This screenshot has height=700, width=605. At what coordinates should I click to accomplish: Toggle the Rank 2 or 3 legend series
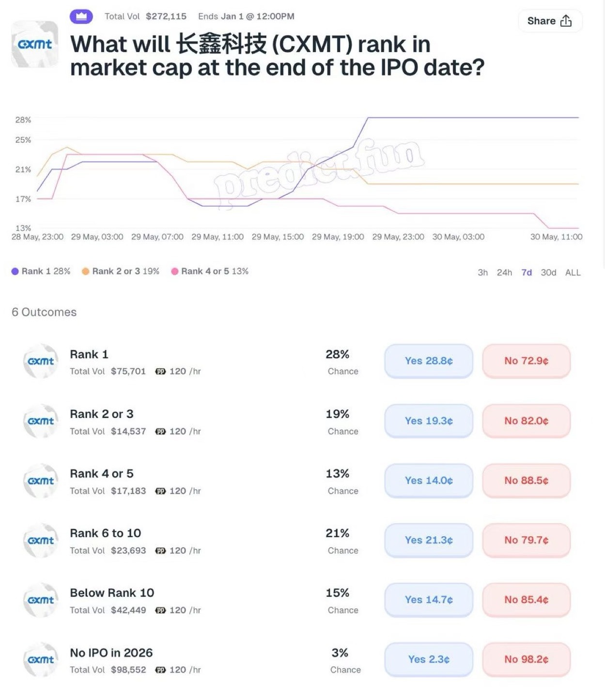coord(121,271)
